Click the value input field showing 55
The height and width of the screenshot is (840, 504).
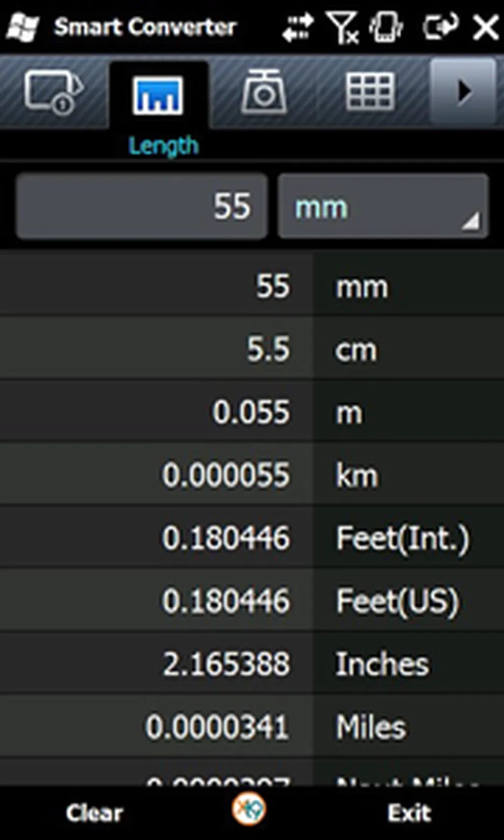tap(142, 207)
